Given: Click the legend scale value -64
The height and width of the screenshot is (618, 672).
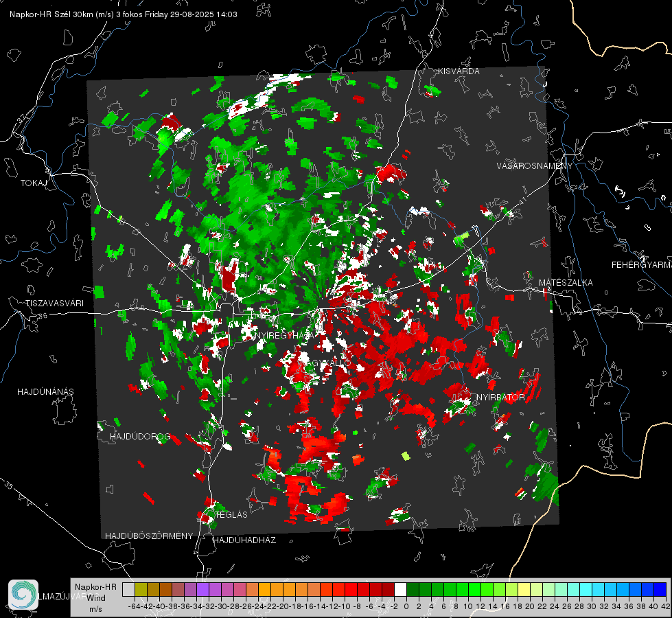Looking at the screenshot, I should (135, 606).
